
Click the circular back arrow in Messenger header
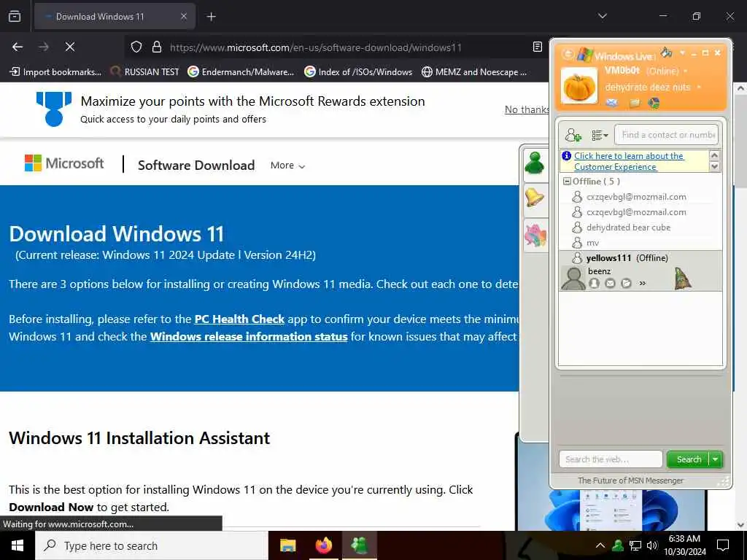coord(568,54)
